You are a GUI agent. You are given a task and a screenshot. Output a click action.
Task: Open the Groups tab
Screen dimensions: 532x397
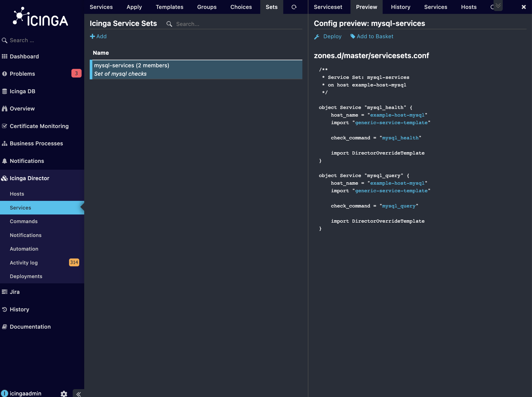click(207, 7)
